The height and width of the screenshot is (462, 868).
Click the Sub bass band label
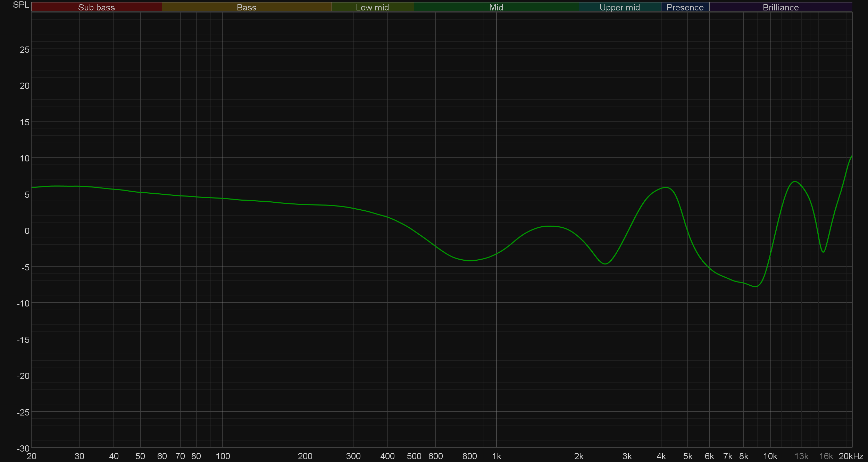[96, 7]
